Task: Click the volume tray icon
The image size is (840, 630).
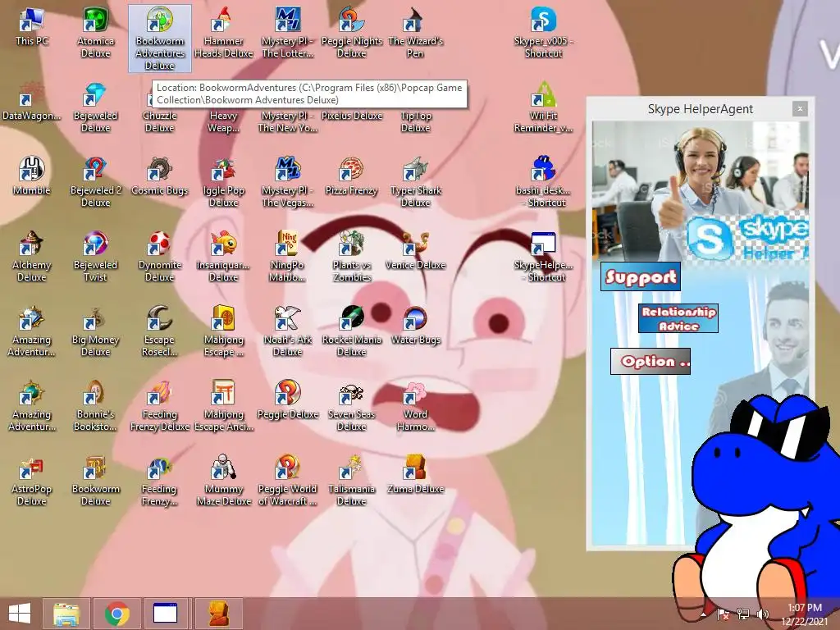Action: pyautogui.click(x=763, y=614)
